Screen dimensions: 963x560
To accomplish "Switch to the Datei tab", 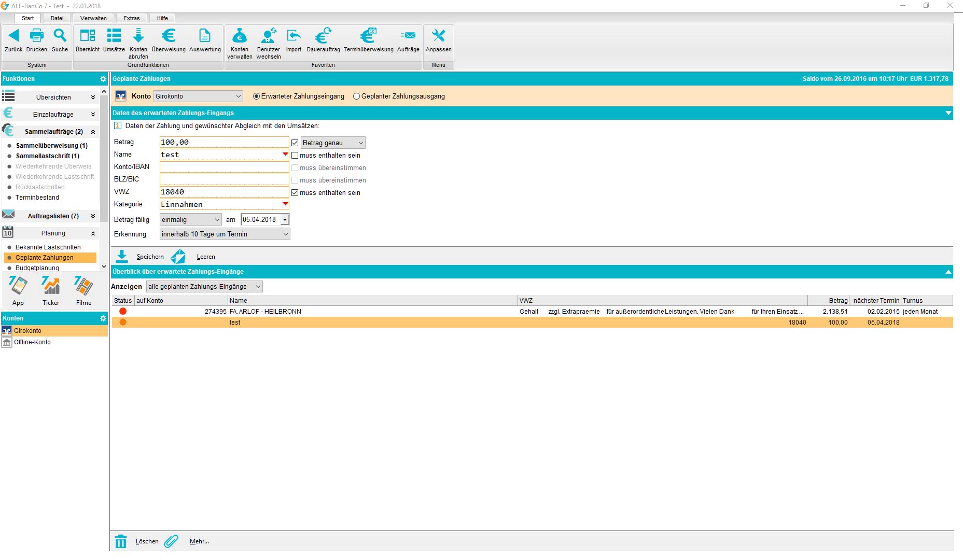I will pyautogui.click(x=57, y=18).
